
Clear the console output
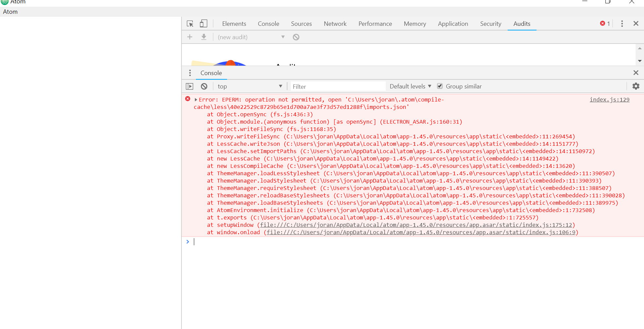pos(204,86)
